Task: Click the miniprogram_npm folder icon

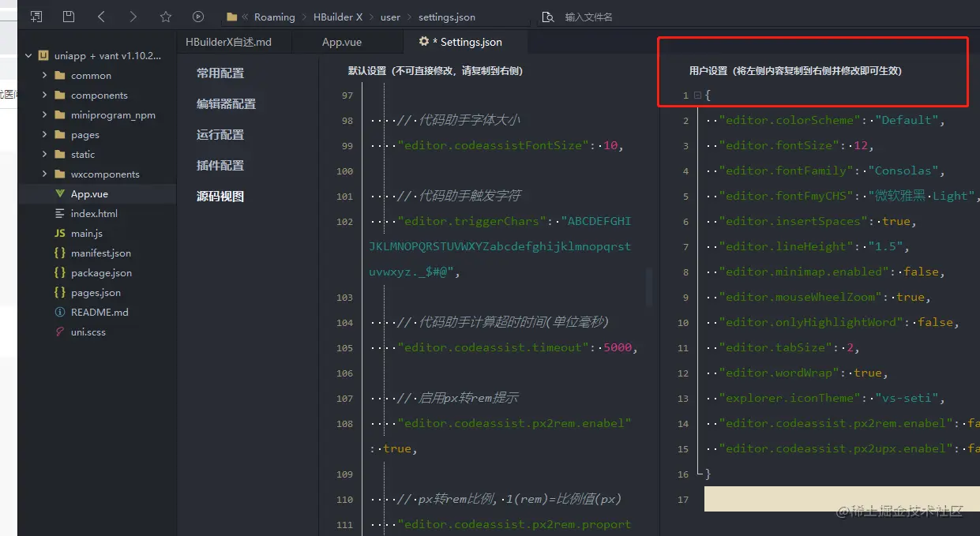Action: [60, 115]
